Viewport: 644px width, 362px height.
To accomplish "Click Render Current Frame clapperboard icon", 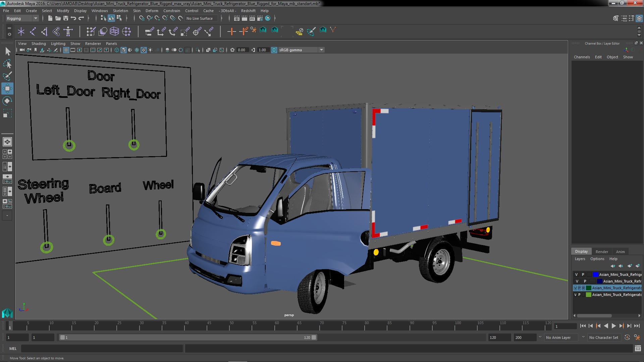I will click(245, 18).
